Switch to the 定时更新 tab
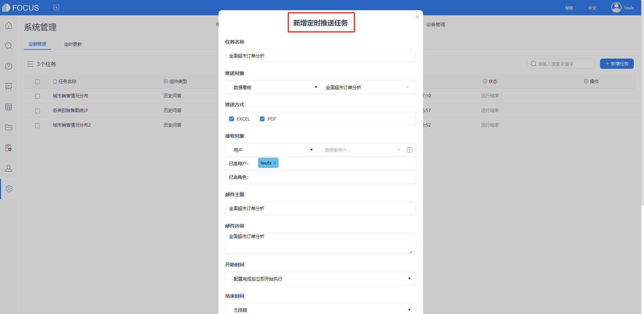The image size is (644, 314). 73,44
